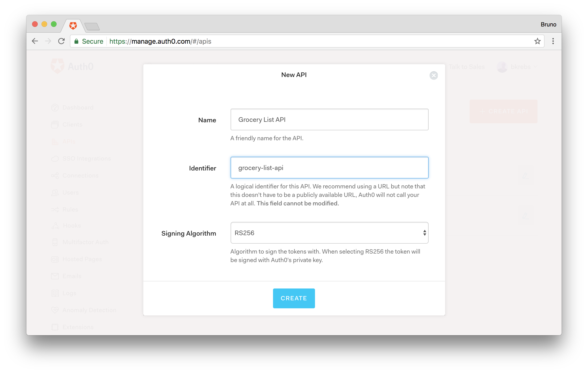This screenshot has height=373, width=588.
Task: Click the Talk to Sales link
Action: tap(466, 67)
